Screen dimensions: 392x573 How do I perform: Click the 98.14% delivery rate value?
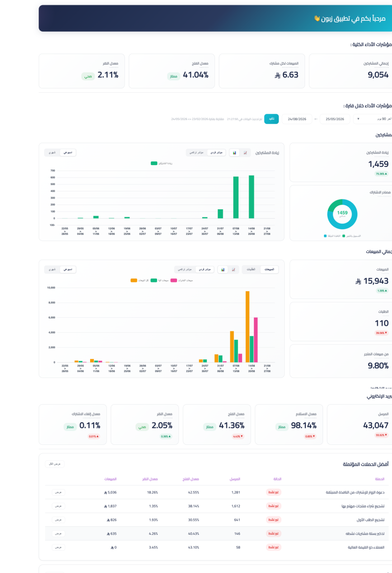(x=304, y=425)
